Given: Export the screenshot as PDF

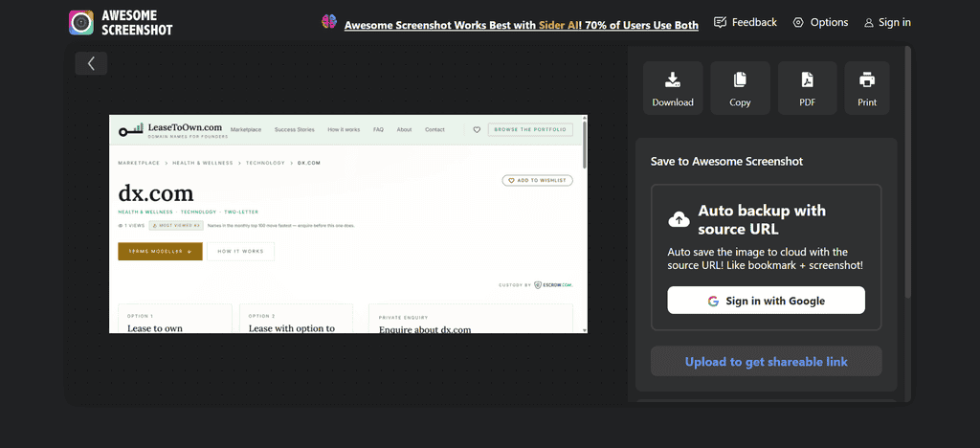Looking at the screenshot, I should 808,88.
